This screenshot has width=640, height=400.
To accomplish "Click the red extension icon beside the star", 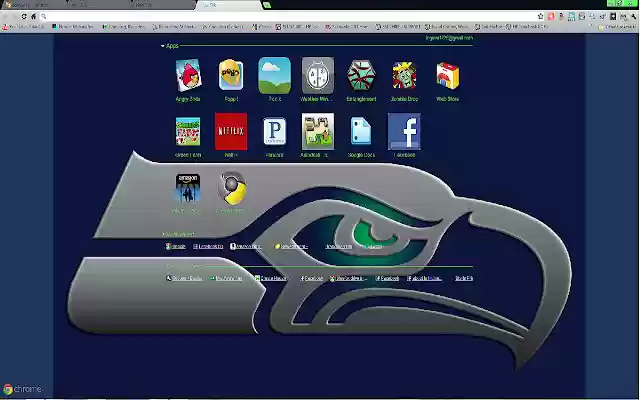I will [551, 16].
